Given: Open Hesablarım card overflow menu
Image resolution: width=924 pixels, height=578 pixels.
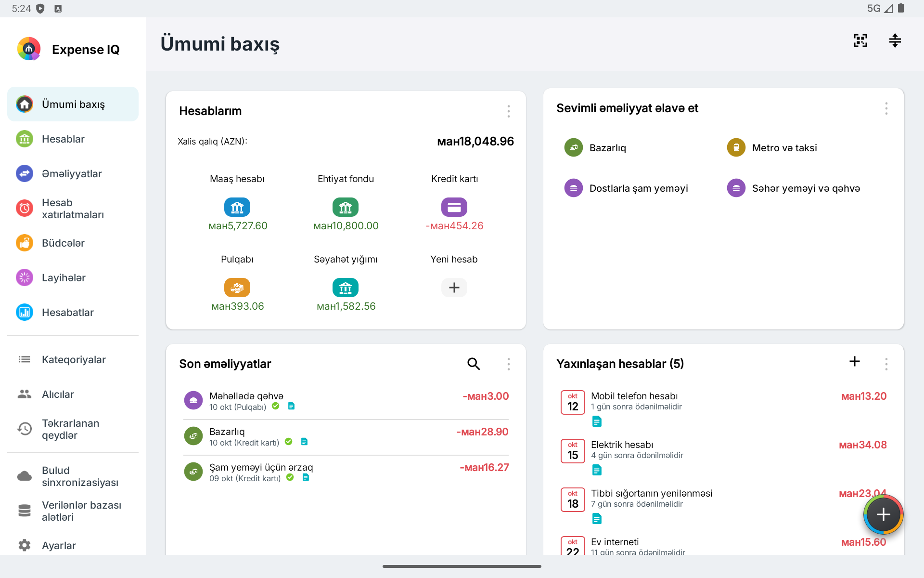Looking at the screenshot, I should pyautogui.click(x=509, y=111).
